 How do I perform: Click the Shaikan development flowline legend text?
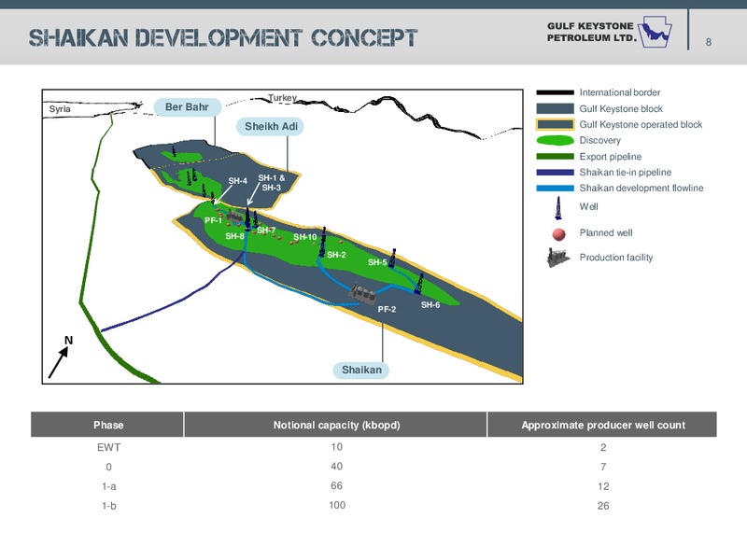click(x=641, y=189)
